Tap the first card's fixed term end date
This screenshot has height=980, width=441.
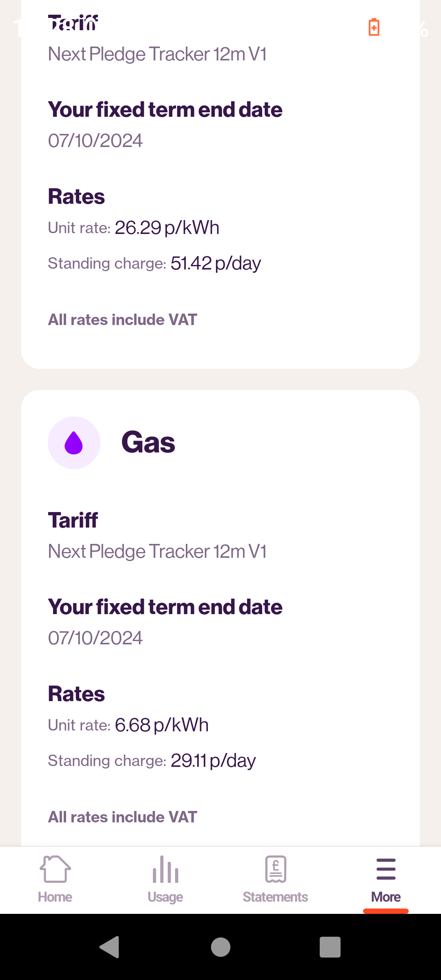pyautogui.click(x=95, y=140)
